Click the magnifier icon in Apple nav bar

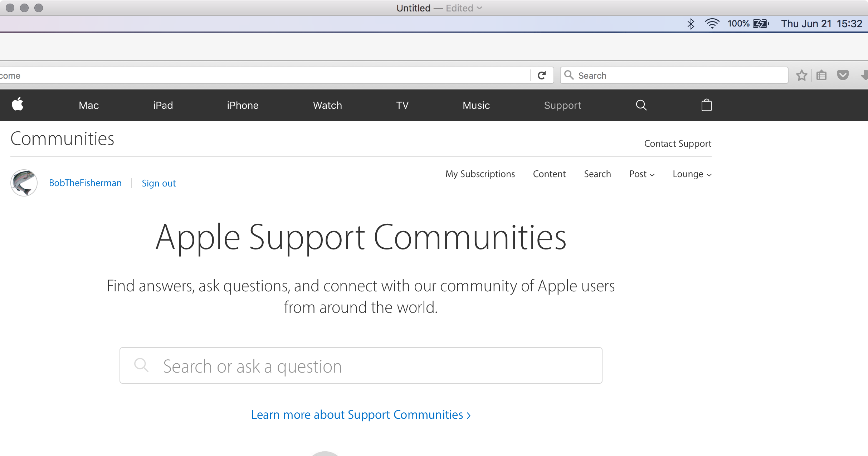(x=641, y=105)
